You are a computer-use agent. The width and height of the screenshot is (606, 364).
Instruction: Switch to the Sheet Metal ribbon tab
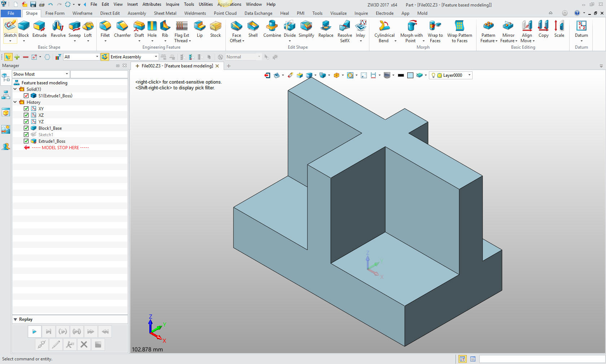[165, 13]
